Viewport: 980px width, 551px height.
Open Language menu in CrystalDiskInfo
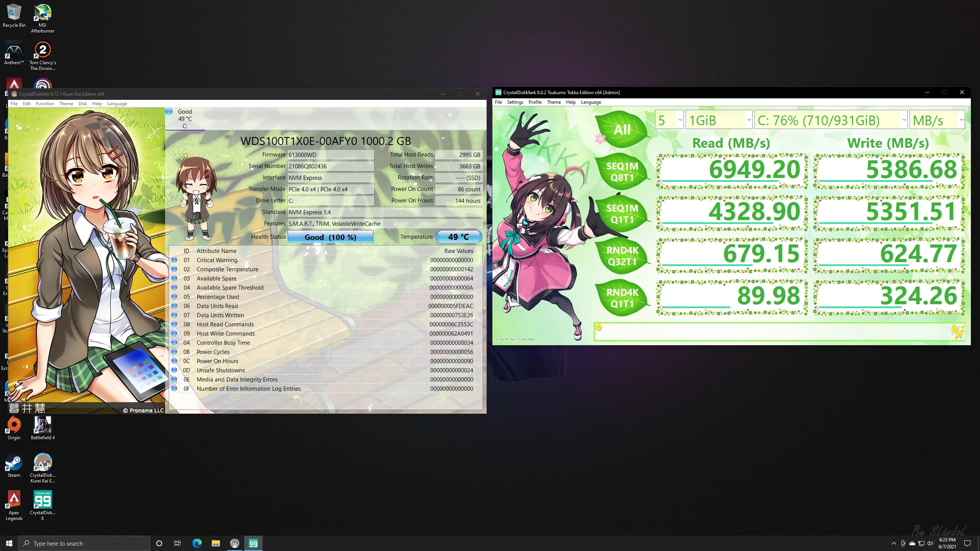tap(117, 104)
